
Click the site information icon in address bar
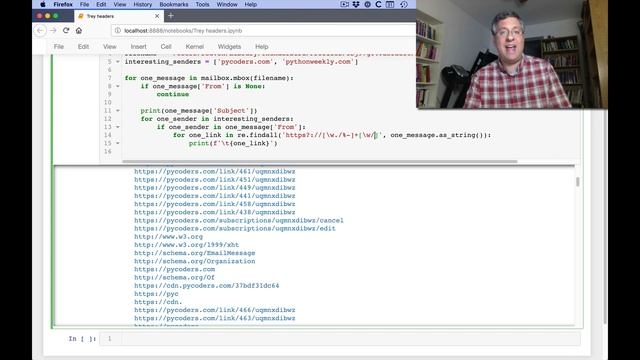pyautogui.click(x=118, y=31)
